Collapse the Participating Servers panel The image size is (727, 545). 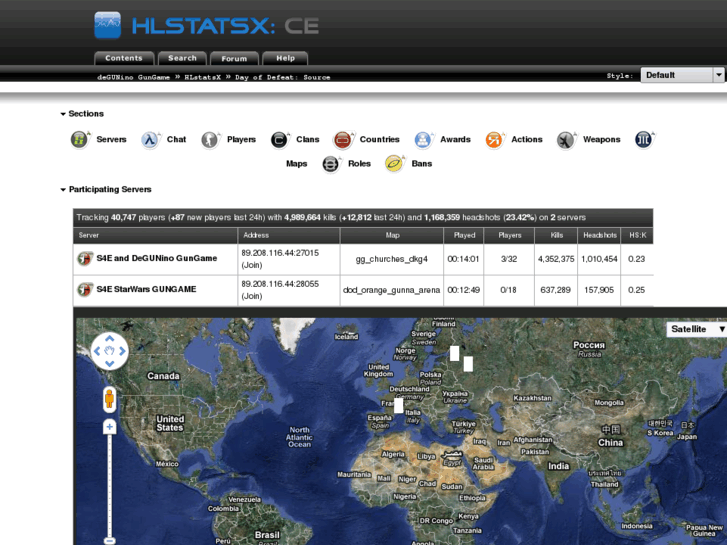63,190
